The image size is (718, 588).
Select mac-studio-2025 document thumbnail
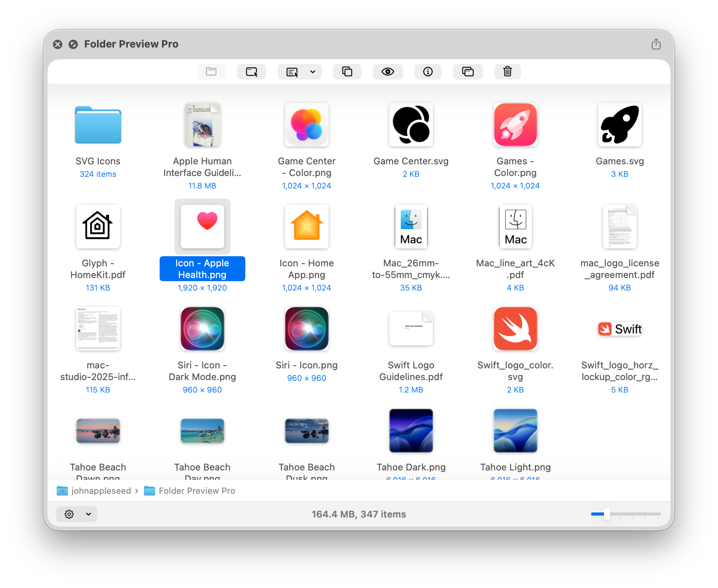click(x=98, y=329)
